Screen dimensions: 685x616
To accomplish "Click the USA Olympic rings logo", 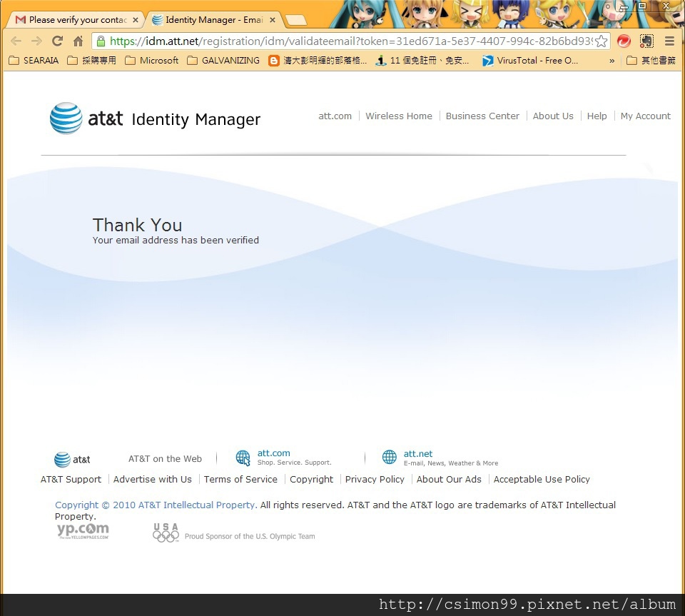I will (166, 532).
